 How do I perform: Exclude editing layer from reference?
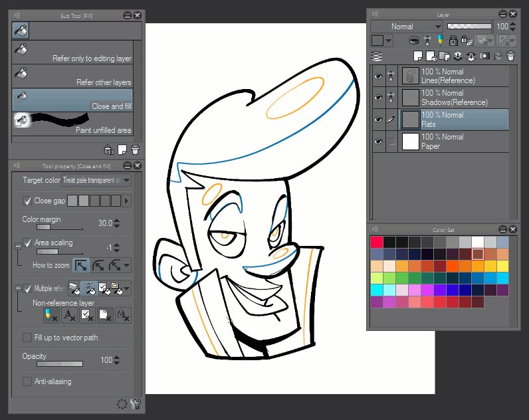tap(87, 315)
